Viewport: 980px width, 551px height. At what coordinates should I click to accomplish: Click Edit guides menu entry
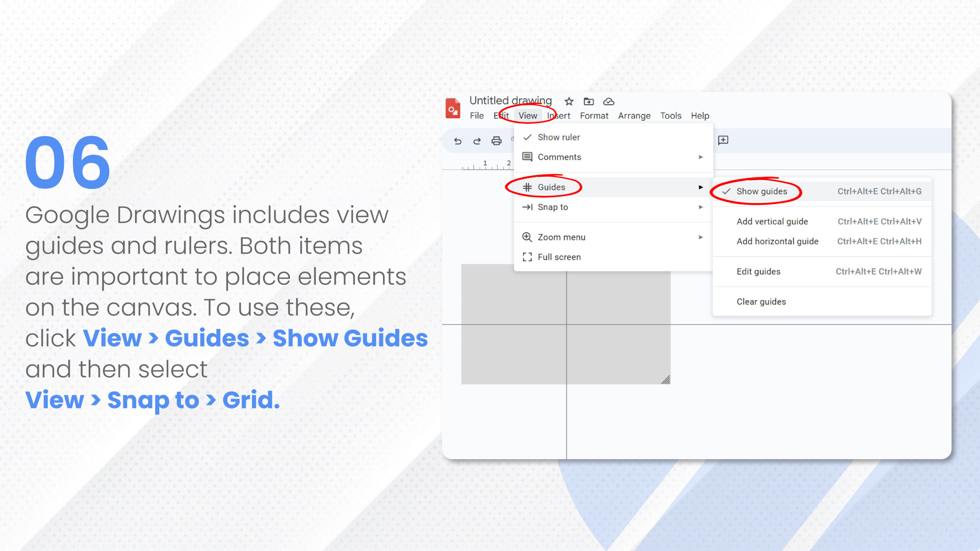point(758,271)
